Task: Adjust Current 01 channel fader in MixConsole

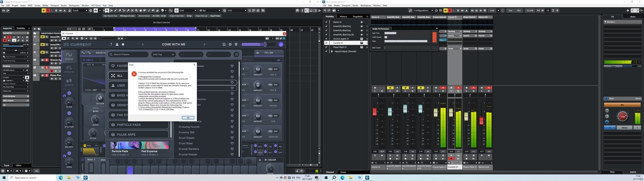Action: pos(451,113)
